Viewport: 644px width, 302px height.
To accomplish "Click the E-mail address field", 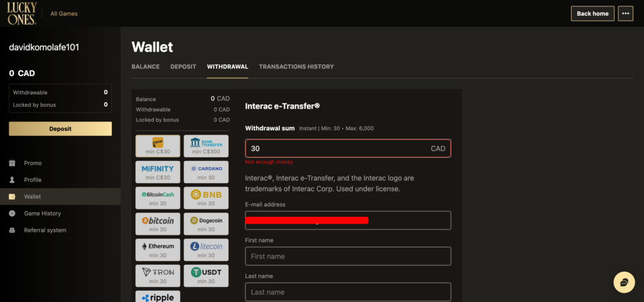I will click(x=348, y=220).
